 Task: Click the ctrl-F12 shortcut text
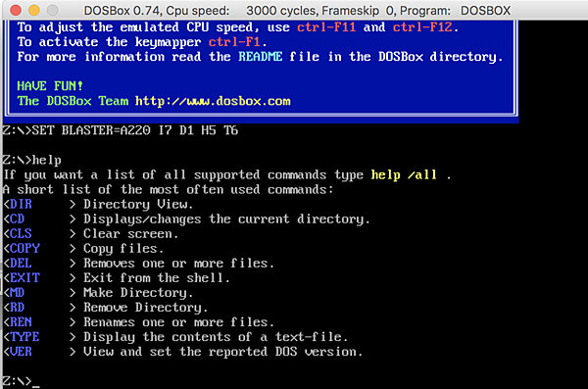point(422,27)
